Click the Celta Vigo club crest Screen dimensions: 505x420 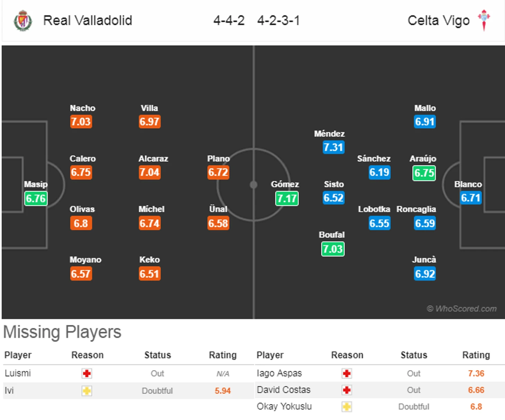click(x=484, y=20)
